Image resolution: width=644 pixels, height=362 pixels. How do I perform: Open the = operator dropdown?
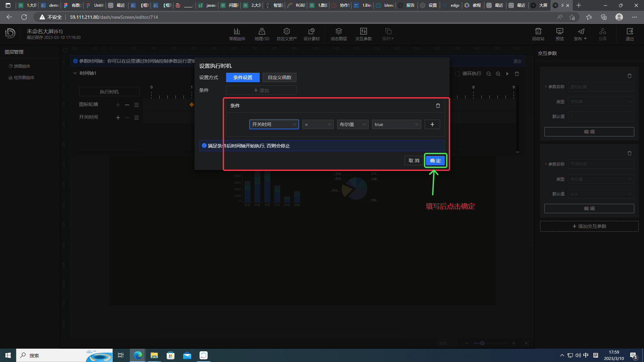(318, 124)
